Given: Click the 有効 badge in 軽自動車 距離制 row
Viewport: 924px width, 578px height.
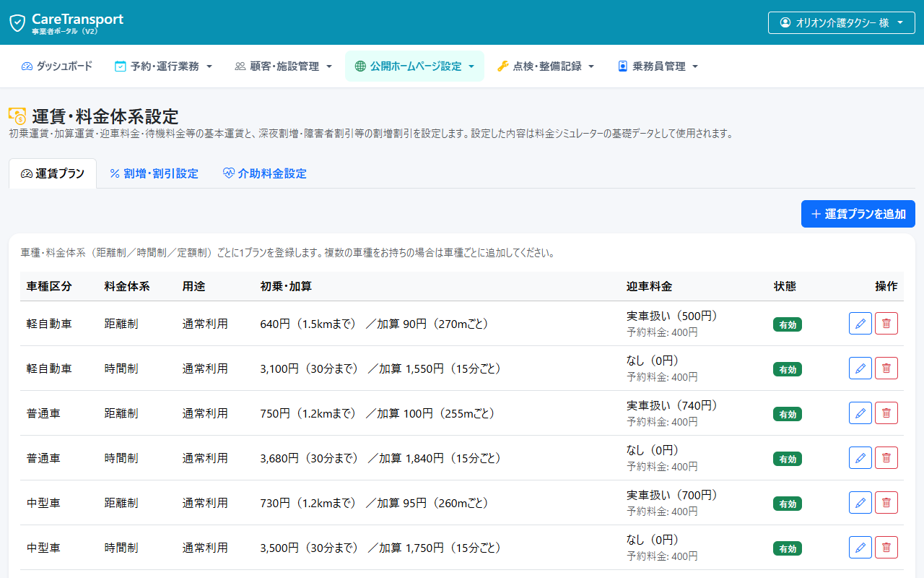Looking at the screenshot, I should (788, 324).
